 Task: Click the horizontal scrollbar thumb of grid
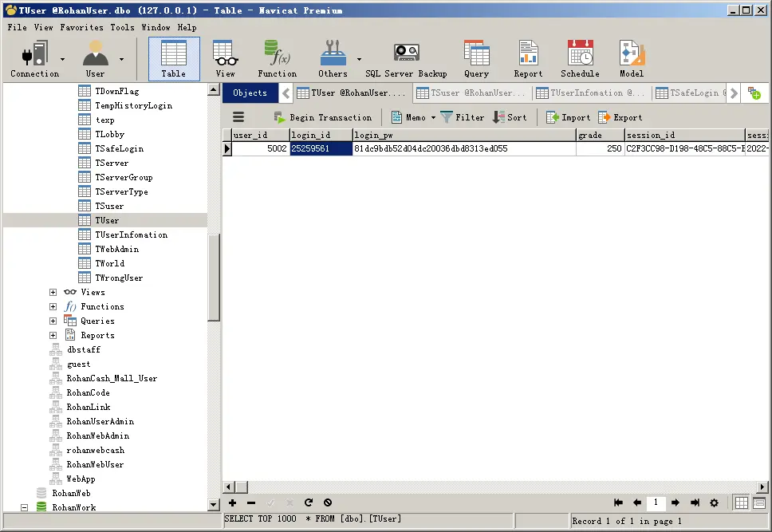click(x=242, y=487)
